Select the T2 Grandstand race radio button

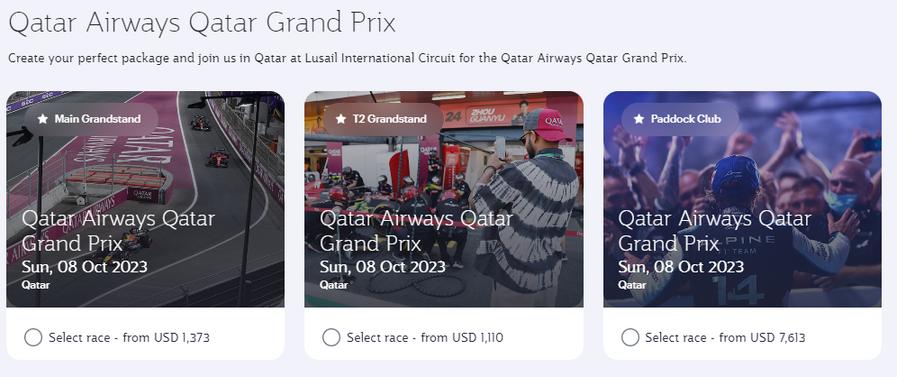point(331,338)
